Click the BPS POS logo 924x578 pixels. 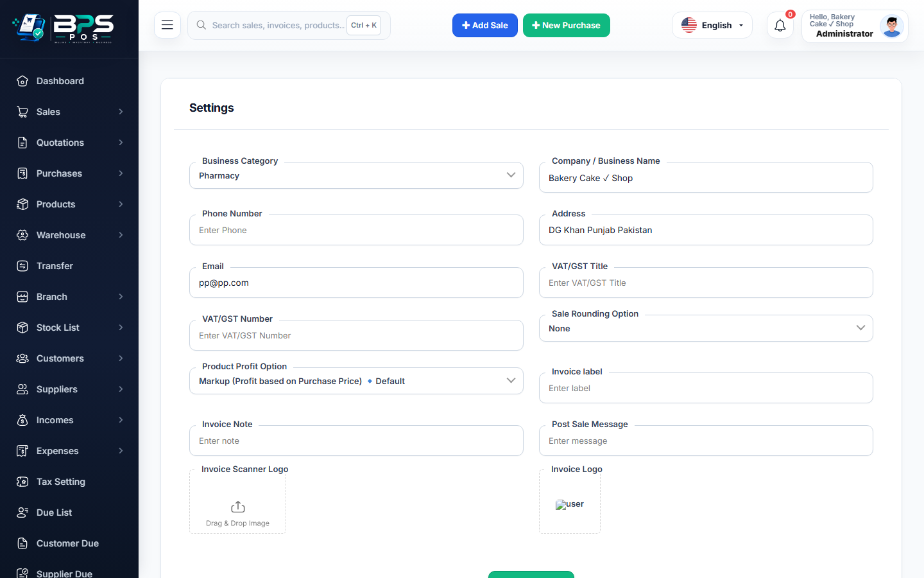click(x=63, y=28)
